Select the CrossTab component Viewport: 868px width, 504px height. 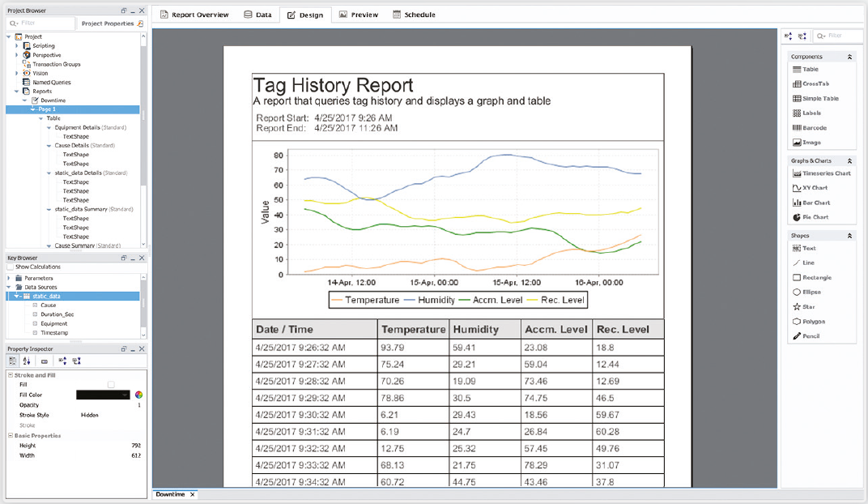tap(815, 84)
